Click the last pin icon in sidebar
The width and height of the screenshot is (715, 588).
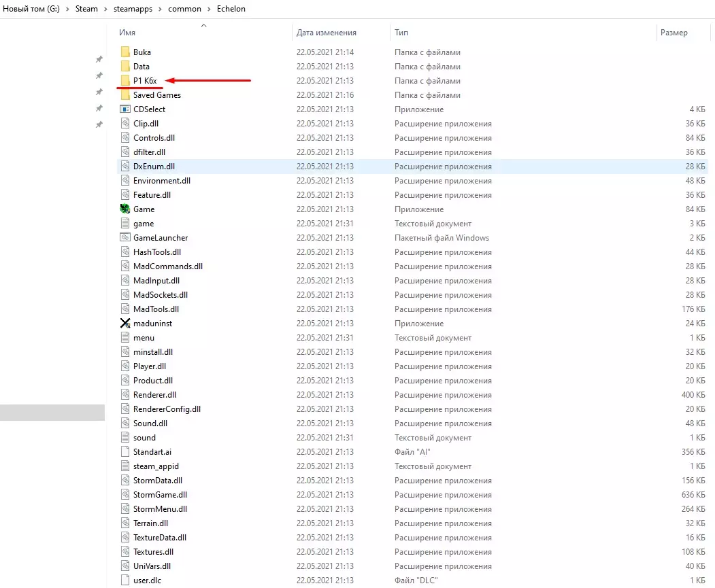coord(99,124)
